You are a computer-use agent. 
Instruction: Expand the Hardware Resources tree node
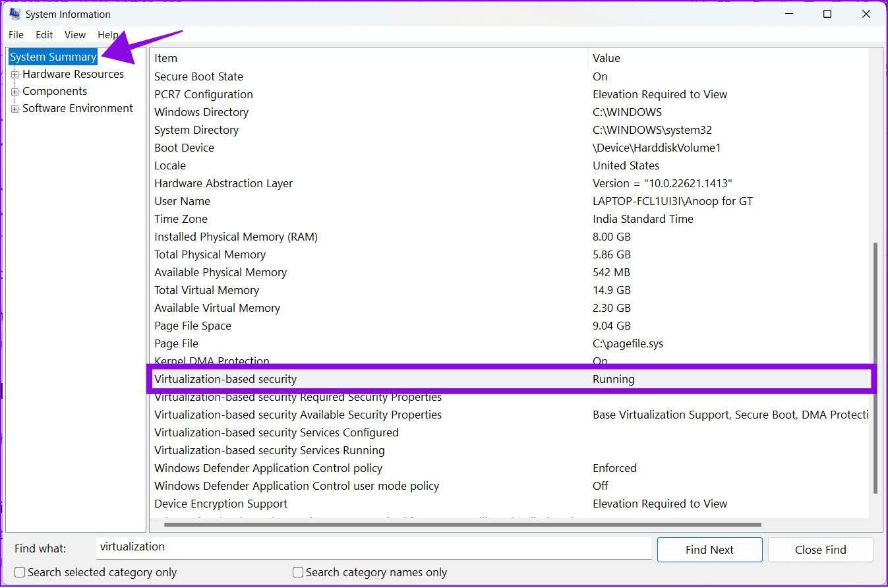click(x=15, y=74)
